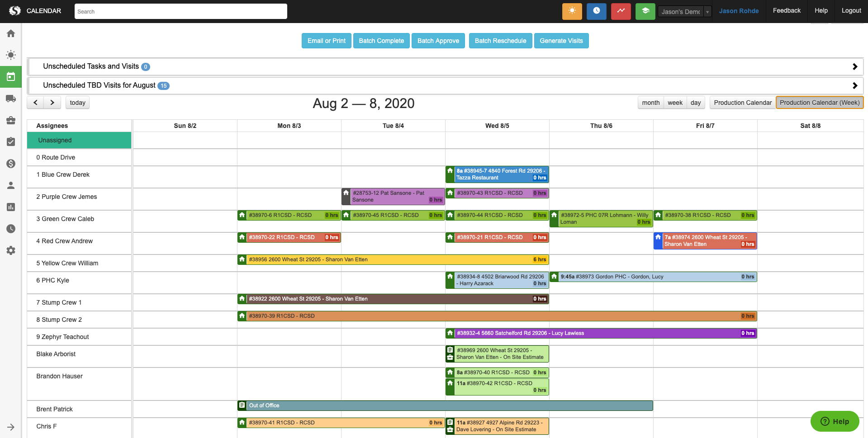Select the truck icon in the left sidebar
The width and height of the screenshot is (868, 438).
[x=11, y=99]
